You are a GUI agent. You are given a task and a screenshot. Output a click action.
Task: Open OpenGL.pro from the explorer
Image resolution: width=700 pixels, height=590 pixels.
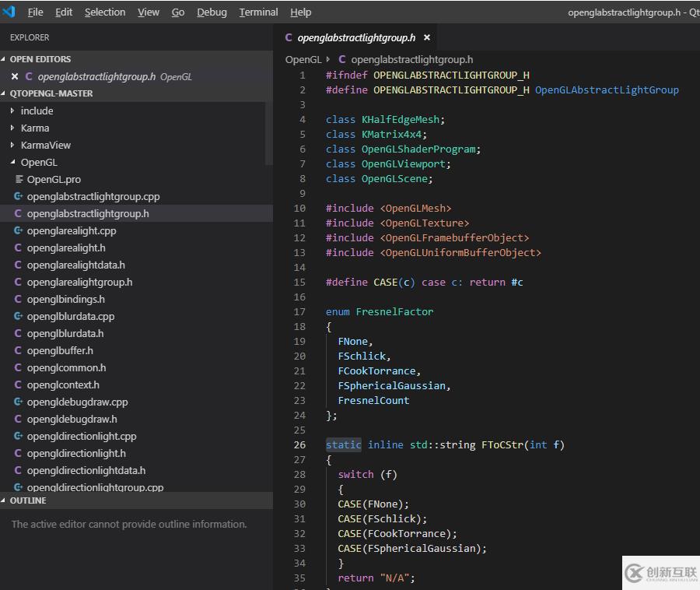click(x=54, y=179)
